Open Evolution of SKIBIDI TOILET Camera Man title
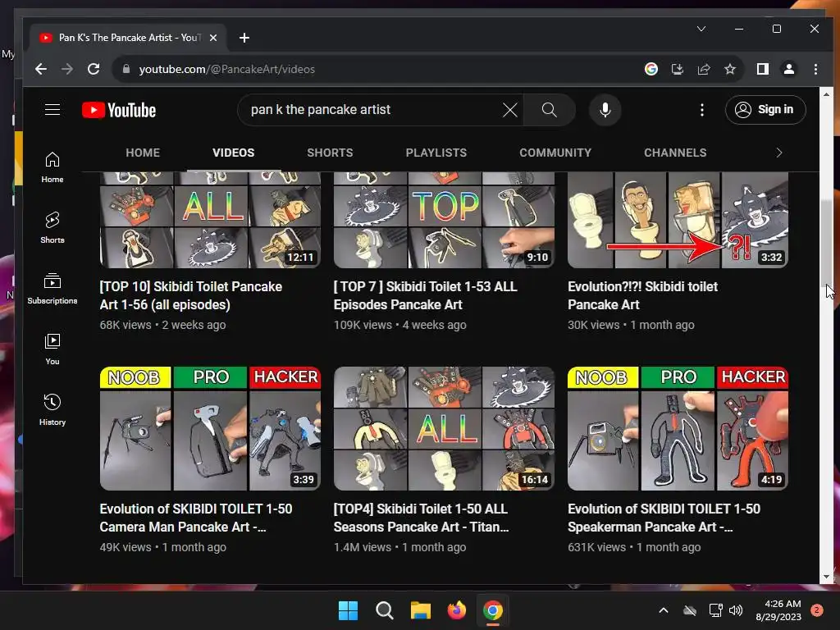 pos(196,518)
